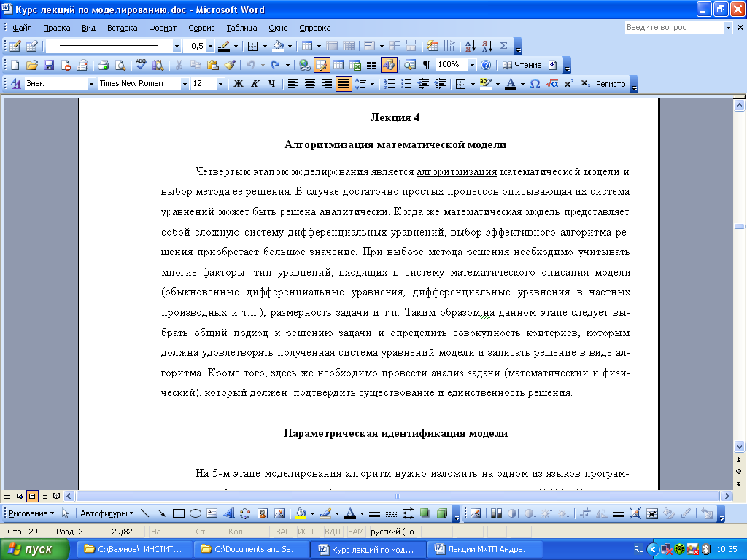
Task: Insert a hyperlink
Action: point(304,65)
